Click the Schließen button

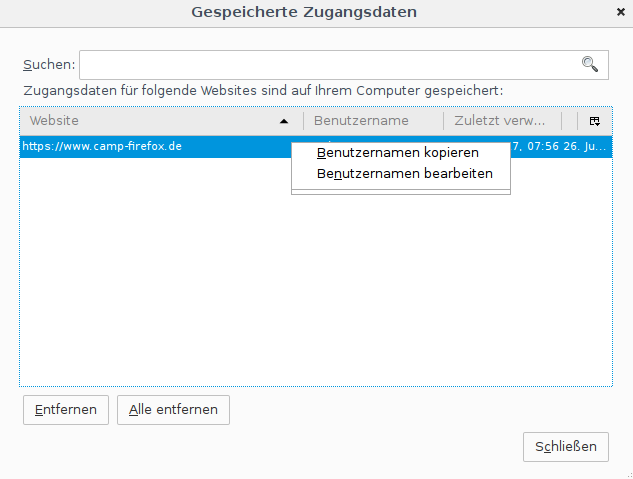[565, 446]
